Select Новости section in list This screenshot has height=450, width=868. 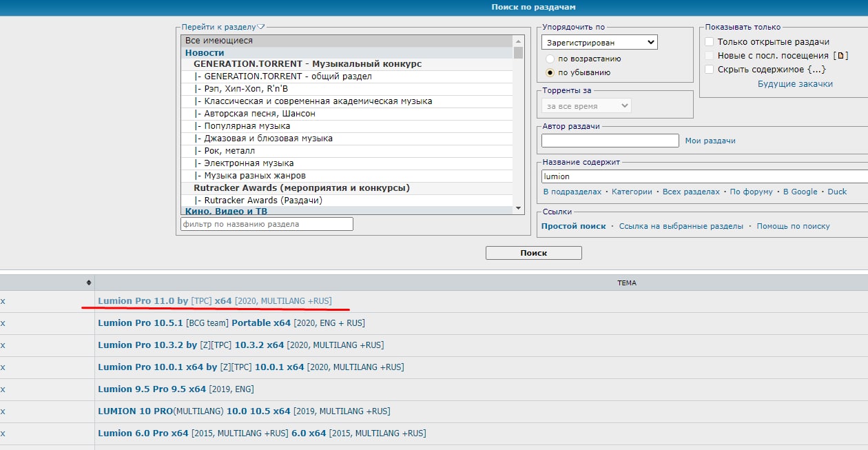point(347,52)
